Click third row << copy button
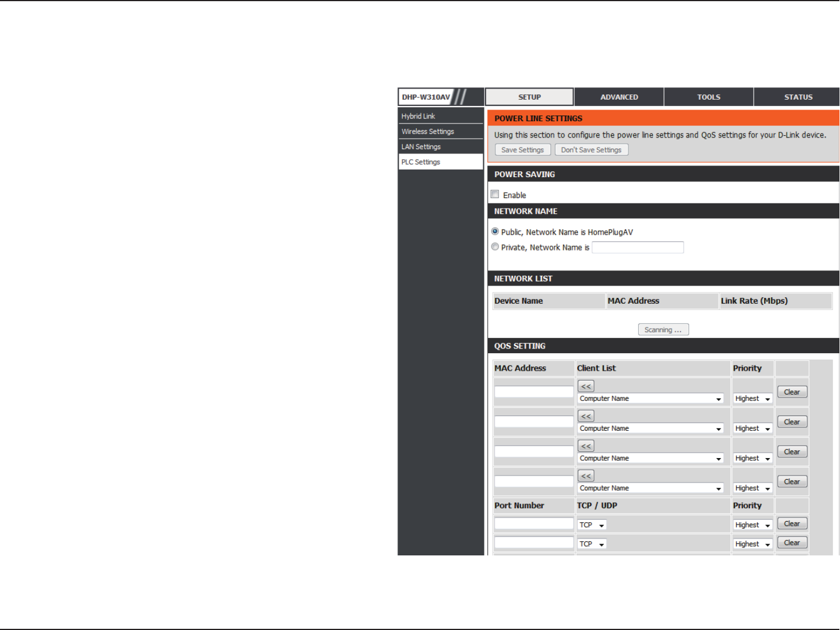 pyautogui.click(x=586, y=446)
